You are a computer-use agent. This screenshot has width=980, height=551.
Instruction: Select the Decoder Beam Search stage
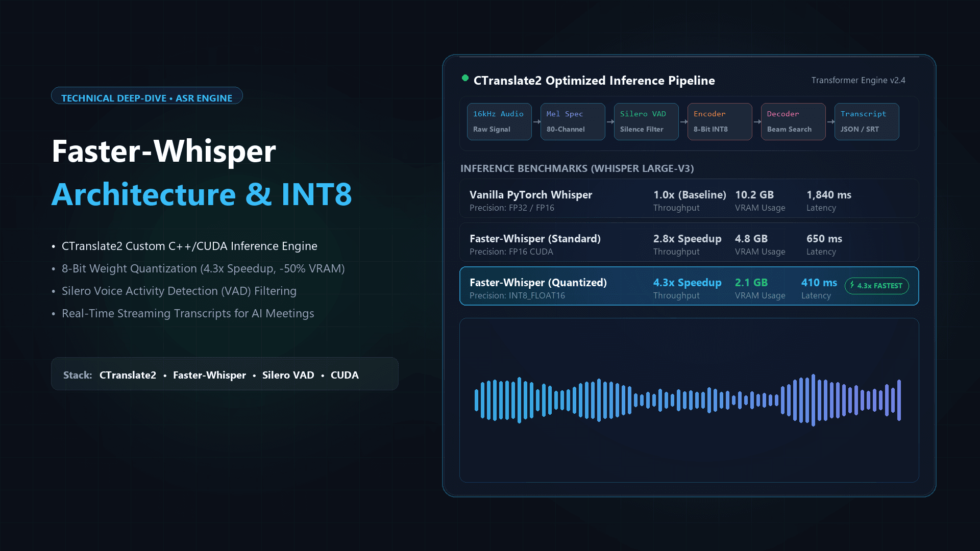(x=793, y=121)
